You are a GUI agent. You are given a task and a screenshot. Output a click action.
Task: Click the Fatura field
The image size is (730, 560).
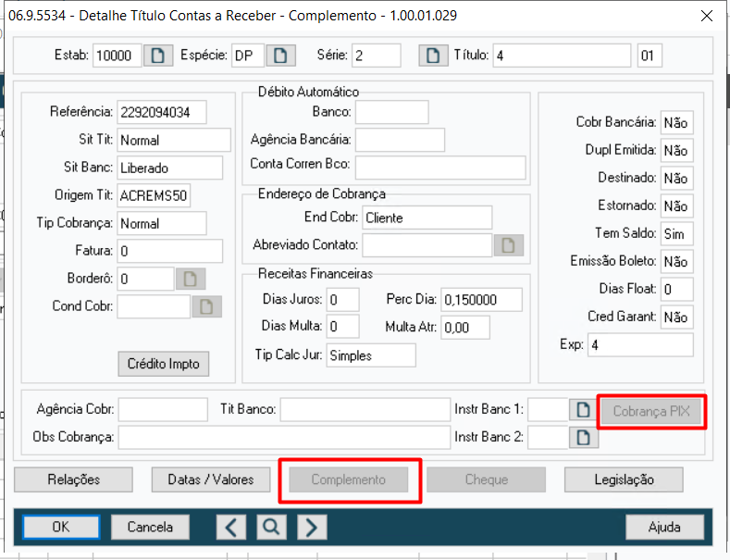[170, 251]
